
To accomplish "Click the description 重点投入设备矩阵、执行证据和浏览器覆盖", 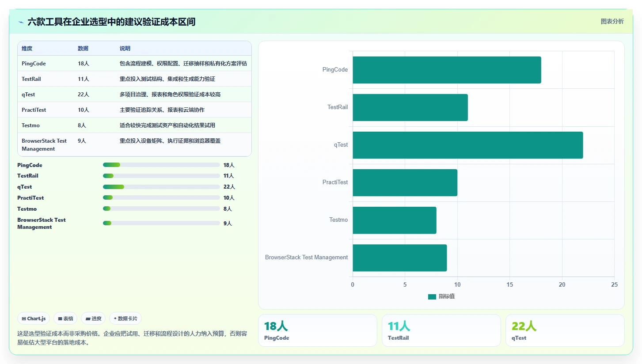I will tap(170, 141).
